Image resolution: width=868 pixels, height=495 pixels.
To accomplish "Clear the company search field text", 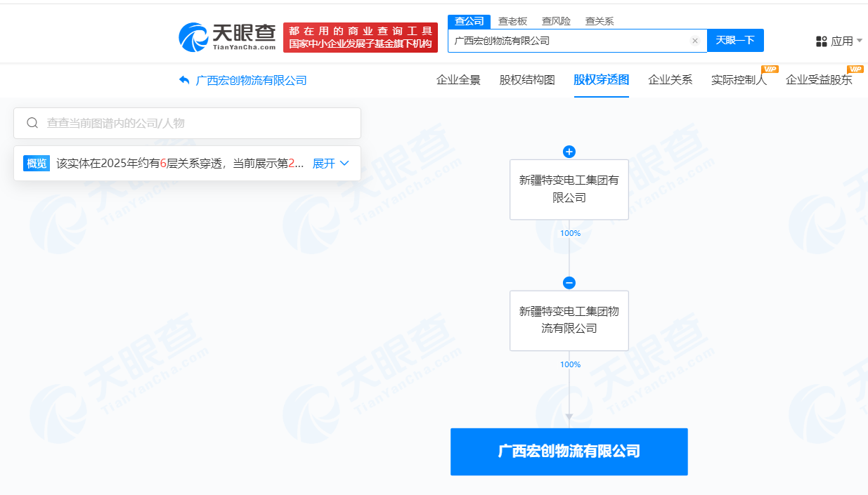I will (695, 41).
